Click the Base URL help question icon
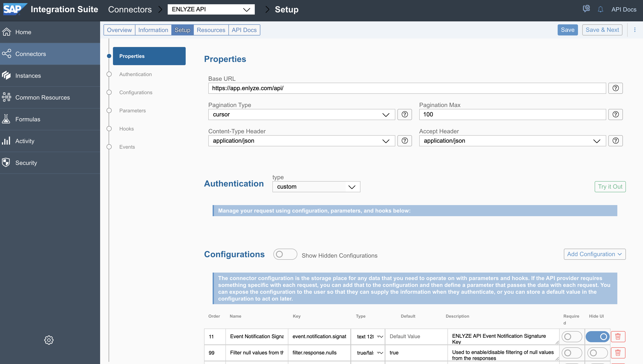This screenshot has height=364, width=643. pyautogui.click(x=615, y=88)
